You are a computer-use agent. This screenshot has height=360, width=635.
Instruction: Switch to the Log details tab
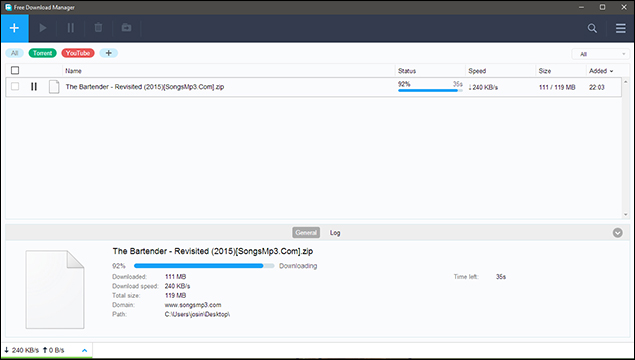click(335, 233)
